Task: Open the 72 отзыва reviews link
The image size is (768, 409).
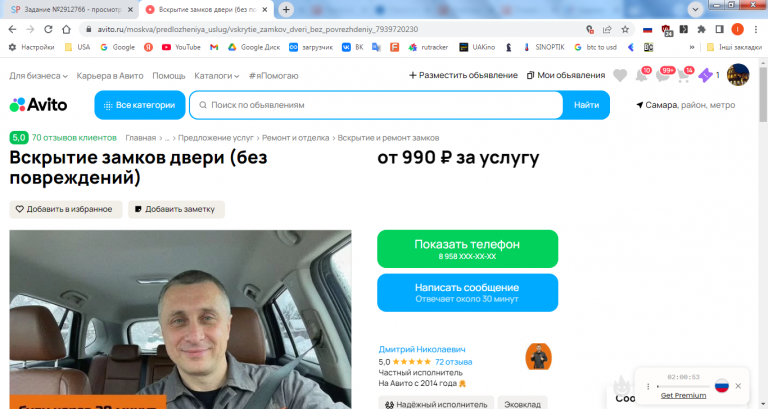Action: pos(453,362)
